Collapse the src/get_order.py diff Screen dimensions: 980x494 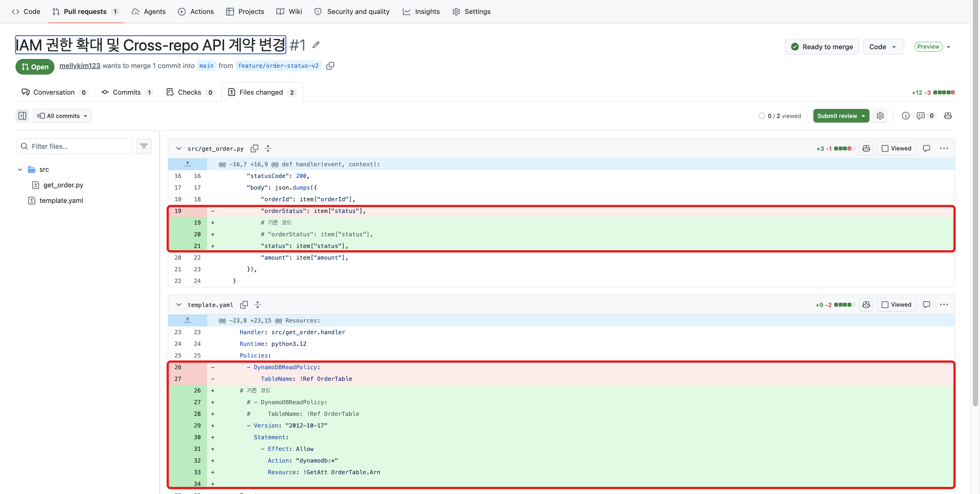[x=179, y=148]
